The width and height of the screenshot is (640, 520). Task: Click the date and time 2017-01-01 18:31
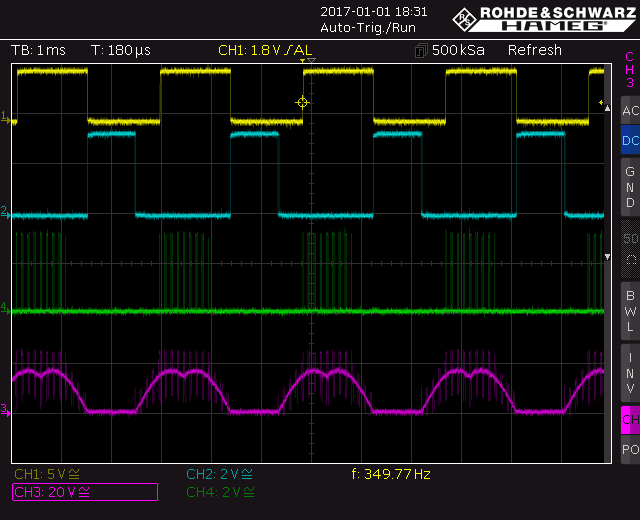coord(373,12)
